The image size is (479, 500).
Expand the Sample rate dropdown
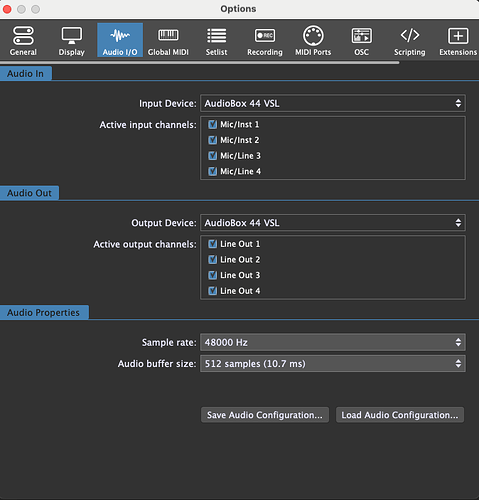point(333,342)
